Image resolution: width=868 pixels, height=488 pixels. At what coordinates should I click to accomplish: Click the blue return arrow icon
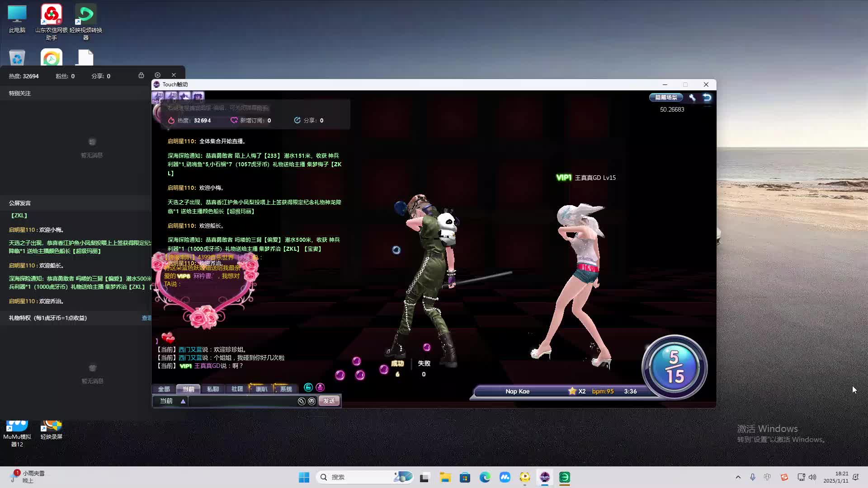(707, 98)
